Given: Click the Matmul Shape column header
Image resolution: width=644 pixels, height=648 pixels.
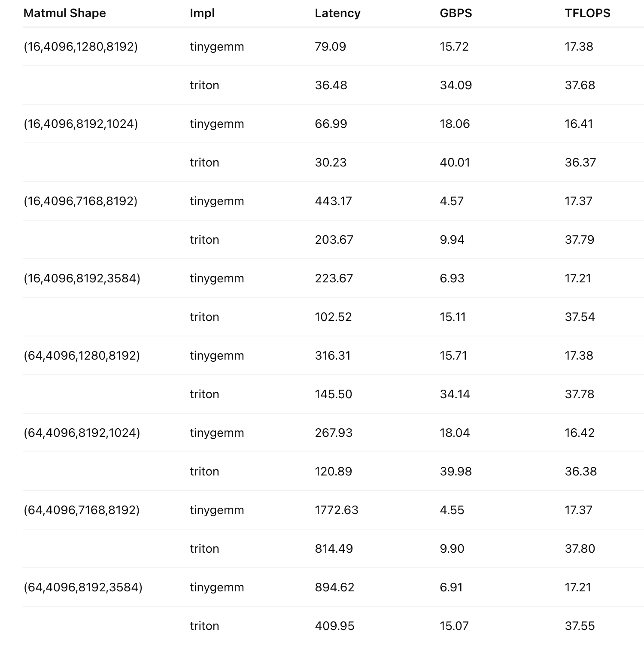Looking at the screenshot, I should [x=64, y=13].
